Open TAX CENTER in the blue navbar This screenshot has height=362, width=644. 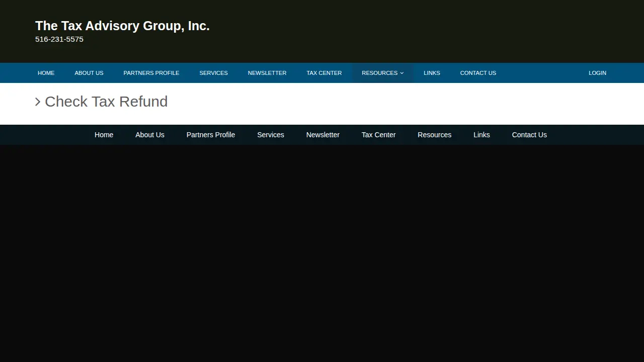tap(324, 73)
